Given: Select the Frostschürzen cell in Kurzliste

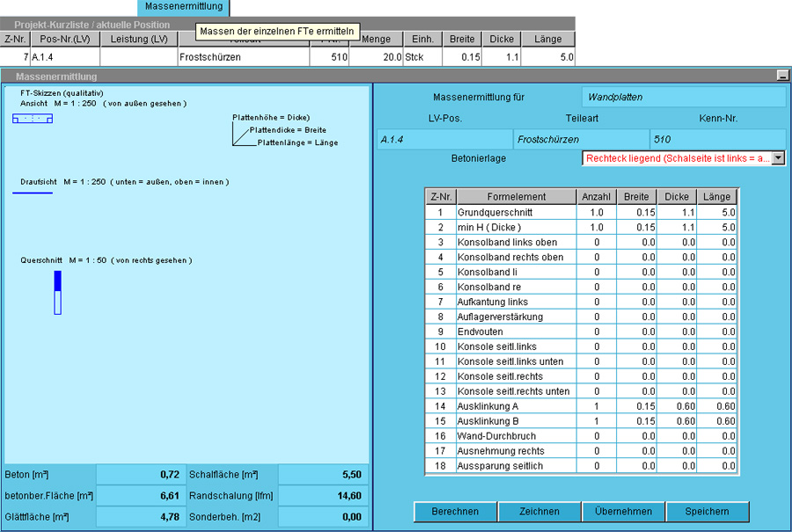Looking at the screenshot, I should (x=244, y=57).
